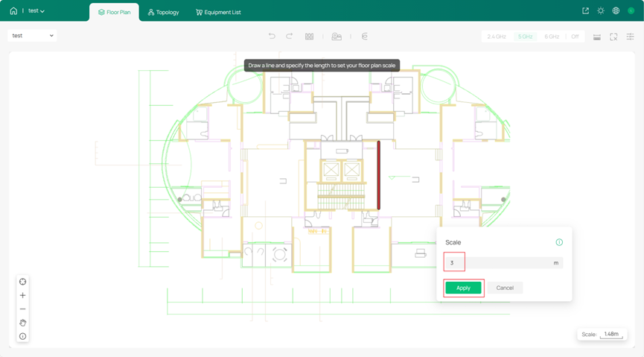Screen dimensions: 644x357
Task: Click the undo arrow icon
Action: point(272,37)
